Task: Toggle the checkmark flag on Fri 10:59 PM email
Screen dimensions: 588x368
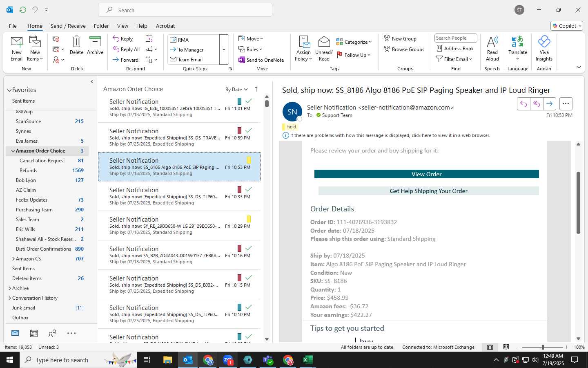Action: click(249, 130)
